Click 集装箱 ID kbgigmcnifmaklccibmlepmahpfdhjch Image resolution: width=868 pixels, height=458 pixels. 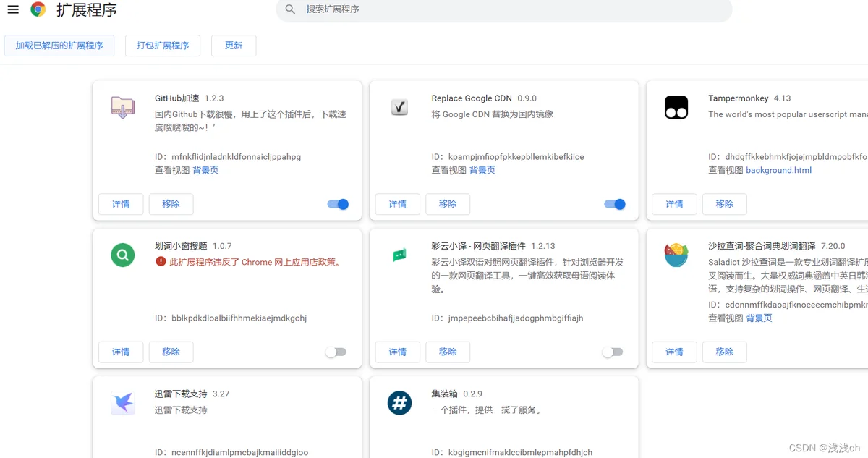click(x=512, y=452)
